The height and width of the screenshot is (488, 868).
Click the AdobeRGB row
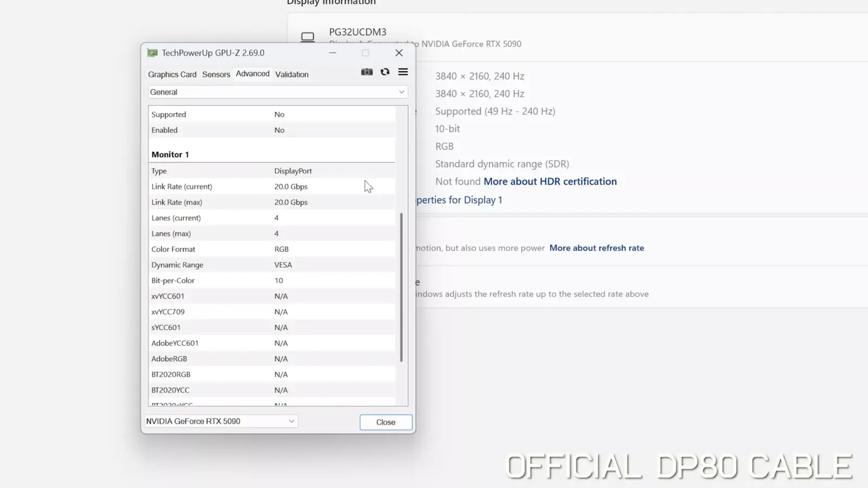[272, 359]
